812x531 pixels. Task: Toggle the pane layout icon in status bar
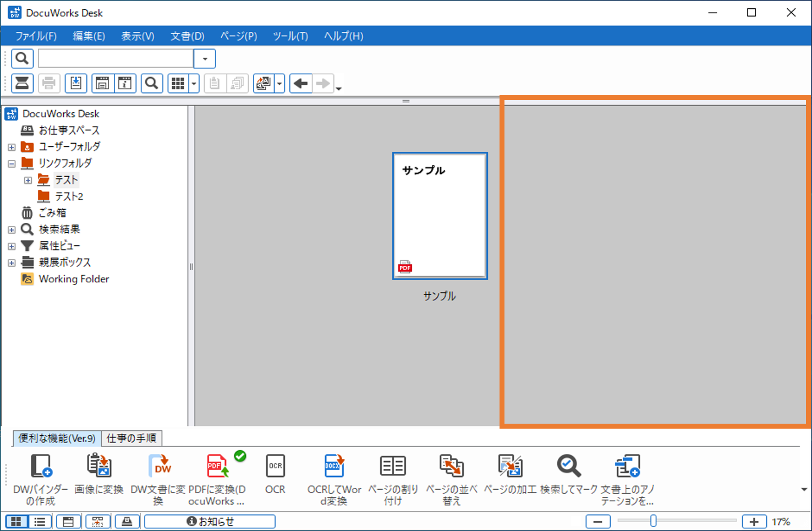click(68, 522)
